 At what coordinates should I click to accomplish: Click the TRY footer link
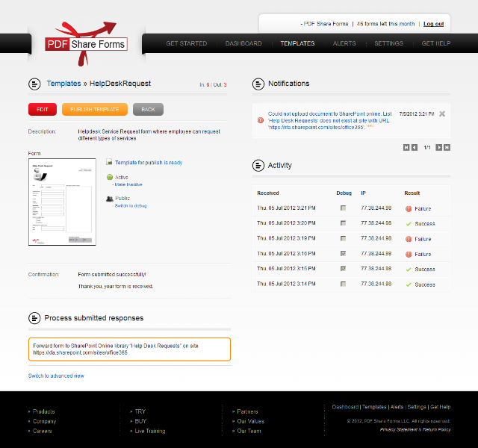point(140,411)
